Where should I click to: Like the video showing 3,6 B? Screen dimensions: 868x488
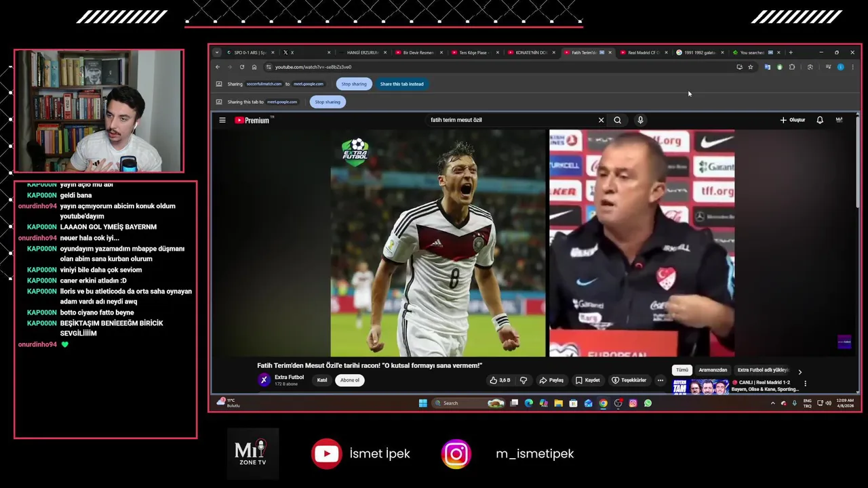tap(500, 380)
